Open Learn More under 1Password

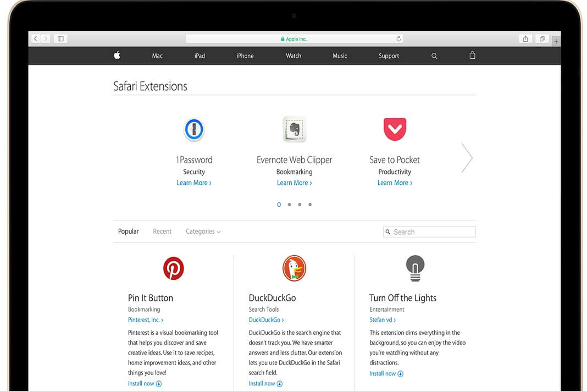[193, 183]
